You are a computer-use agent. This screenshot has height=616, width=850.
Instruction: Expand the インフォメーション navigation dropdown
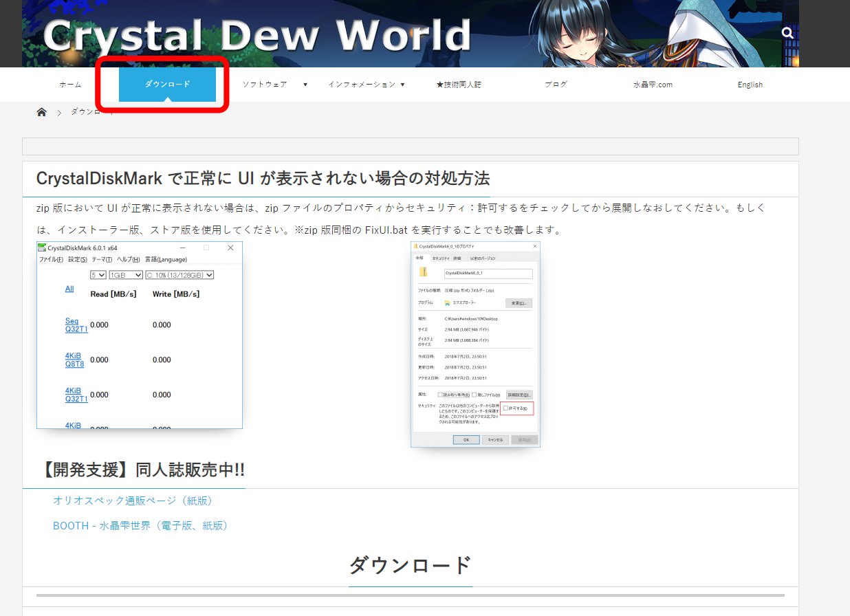(x=402, y=85)
